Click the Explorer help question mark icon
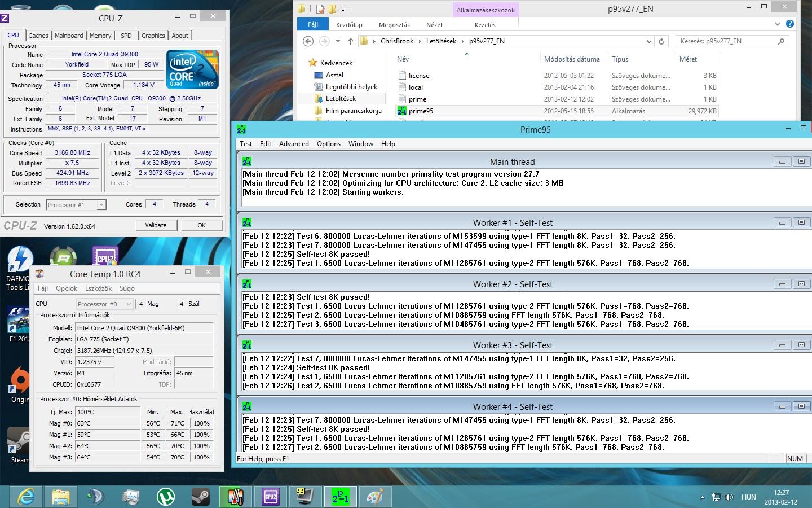 click(790, 24)
